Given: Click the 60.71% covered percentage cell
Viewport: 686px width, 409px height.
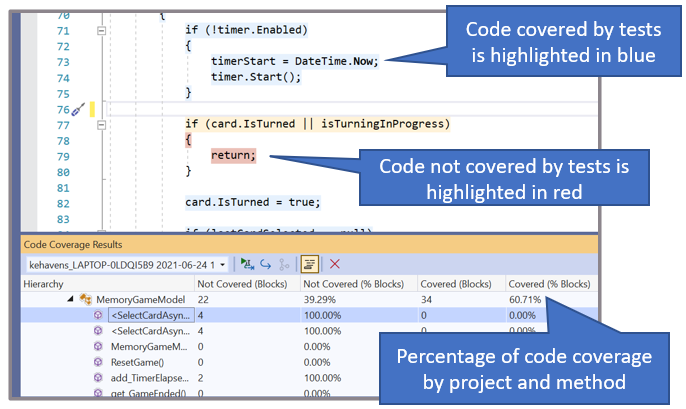Looking at the screenshot, I should [525, 300].
